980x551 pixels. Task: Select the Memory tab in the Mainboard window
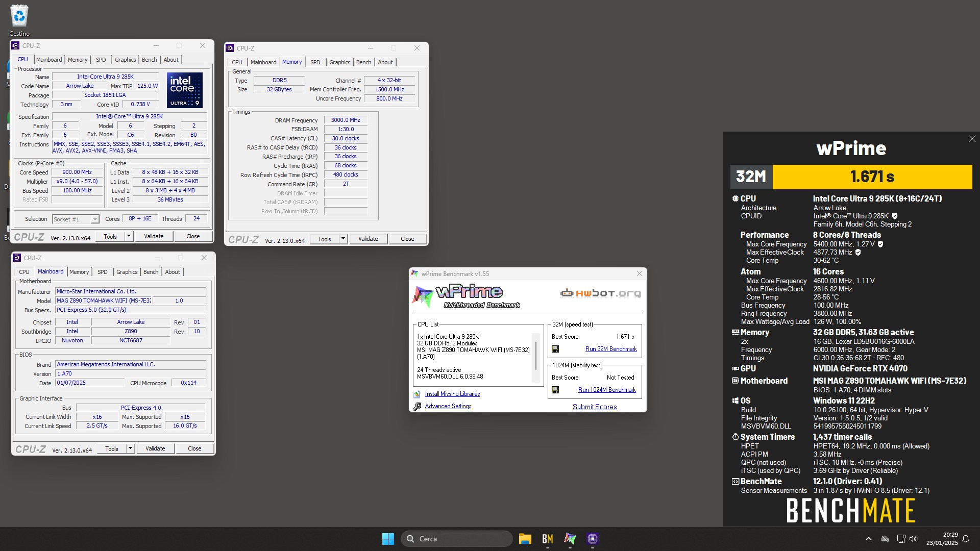[79, 272]
